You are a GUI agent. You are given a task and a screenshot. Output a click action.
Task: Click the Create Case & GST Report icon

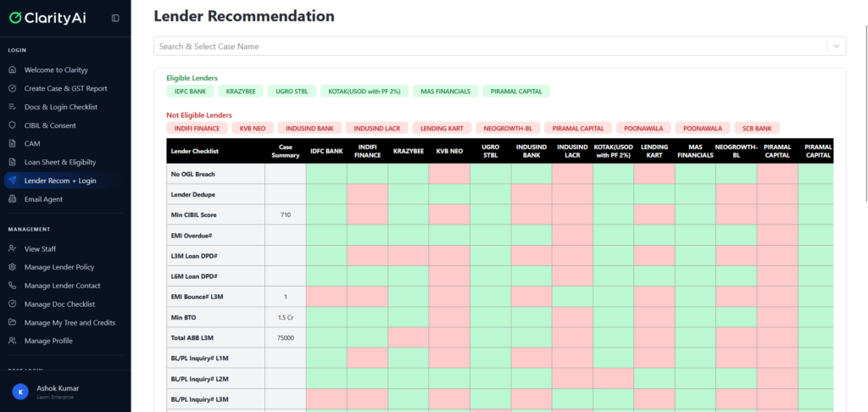coord(12,88)
